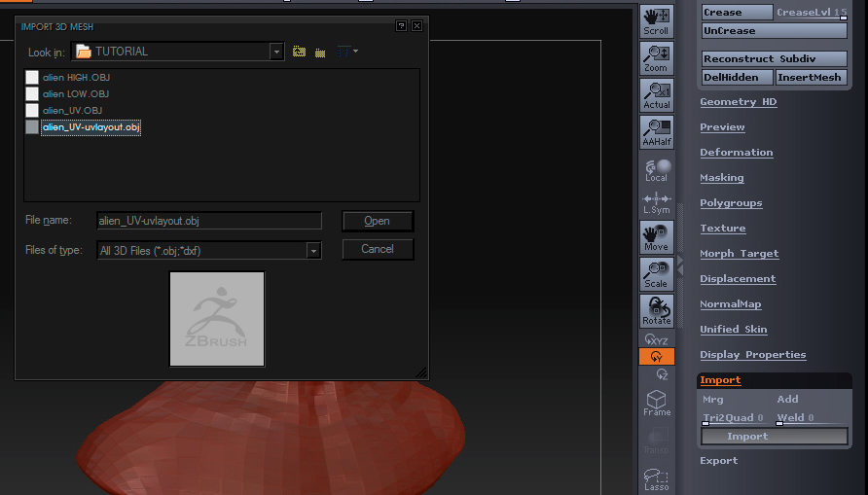Collapse the Import section header

(x=720, y=380)
